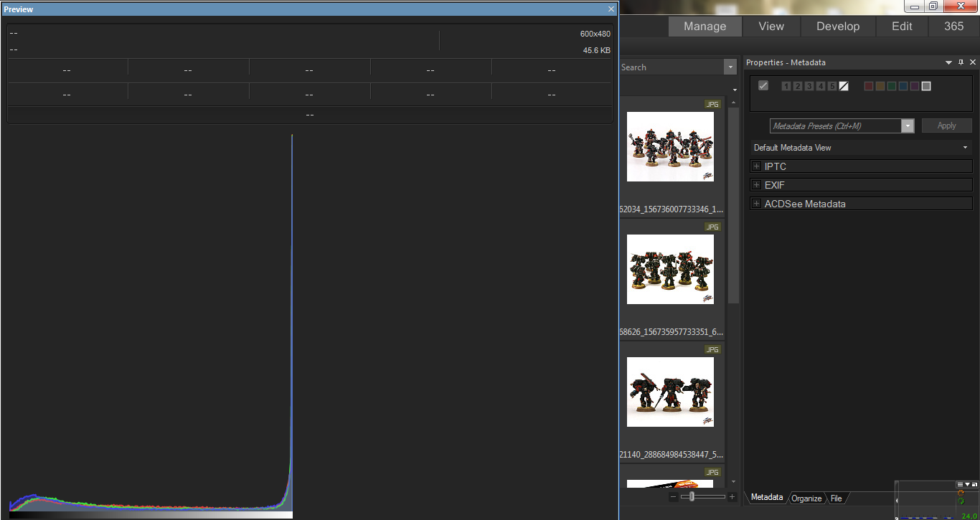The image size is (980, 520).
Task: Switch to the Metadata tab
Action: tap(767, 498)
